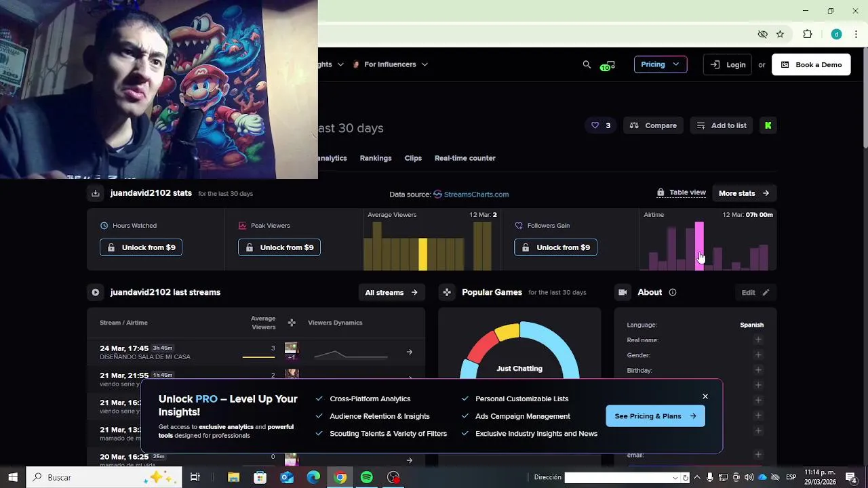Image resolution: width=868 pixels, height=488 pixels.
Task: Open the Dirección address dropdown arrow
Action: click(x=675, y=478)
